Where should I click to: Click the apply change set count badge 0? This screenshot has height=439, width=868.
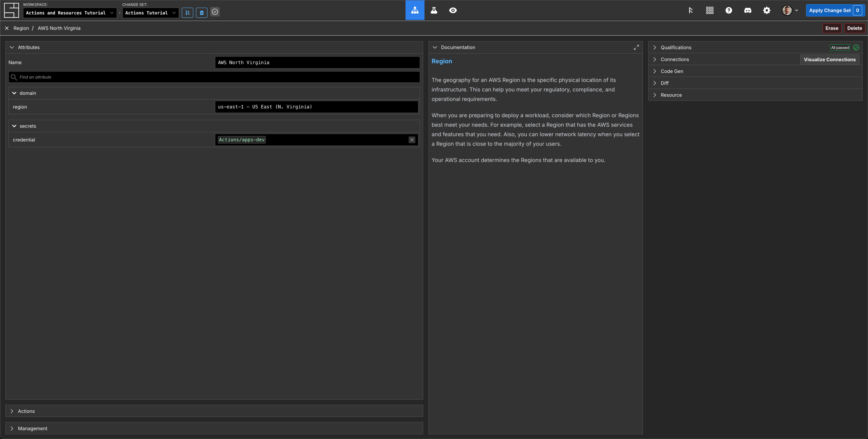click(857, 10)
